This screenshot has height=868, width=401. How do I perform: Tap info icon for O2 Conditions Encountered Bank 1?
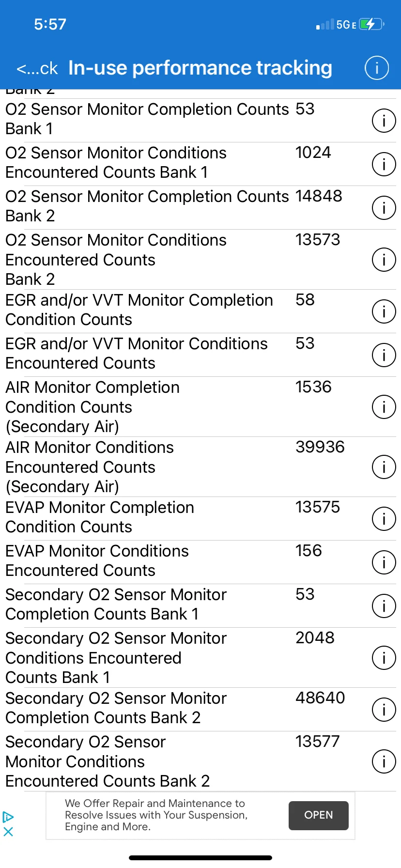(x=384, y=164)
